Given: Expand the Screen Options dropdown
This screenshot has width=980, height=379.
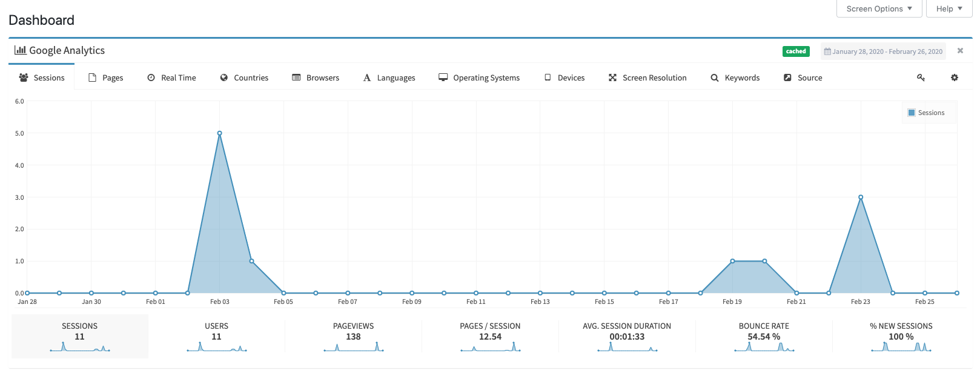Looking at the screenshot, I should pyautogui.click(x=879, y=8).
